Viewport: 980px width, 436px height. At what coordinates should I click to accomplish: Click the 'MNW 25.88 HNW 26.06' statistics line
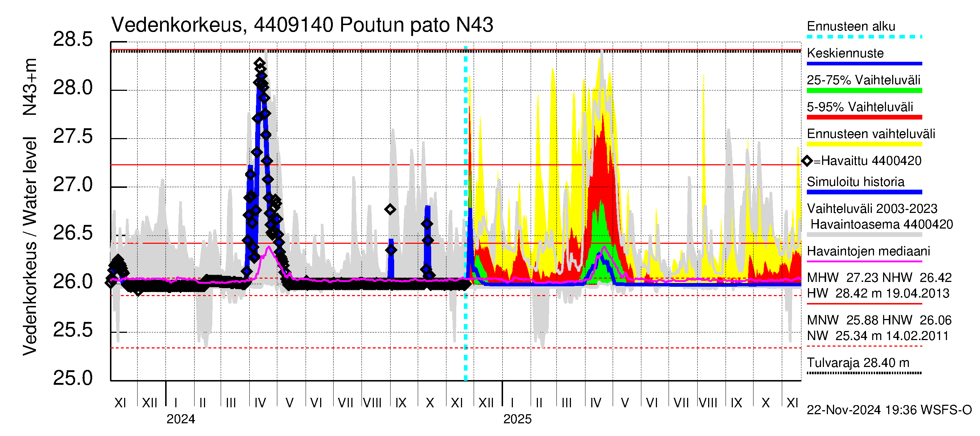coord(879,320)
